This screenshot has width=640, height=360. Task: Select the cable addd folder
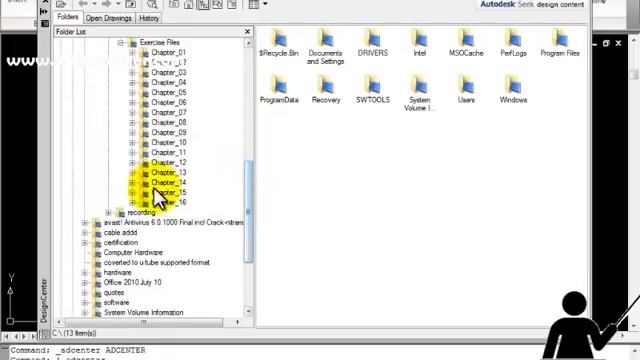click(x=120, y=233)
